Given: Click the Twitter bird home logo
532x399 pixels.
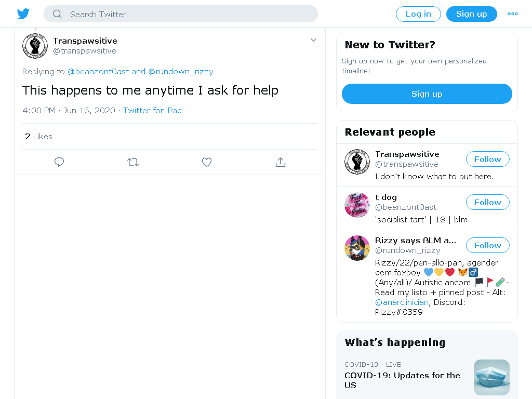Looking at the screenshot, I should (x=23, y=14).
